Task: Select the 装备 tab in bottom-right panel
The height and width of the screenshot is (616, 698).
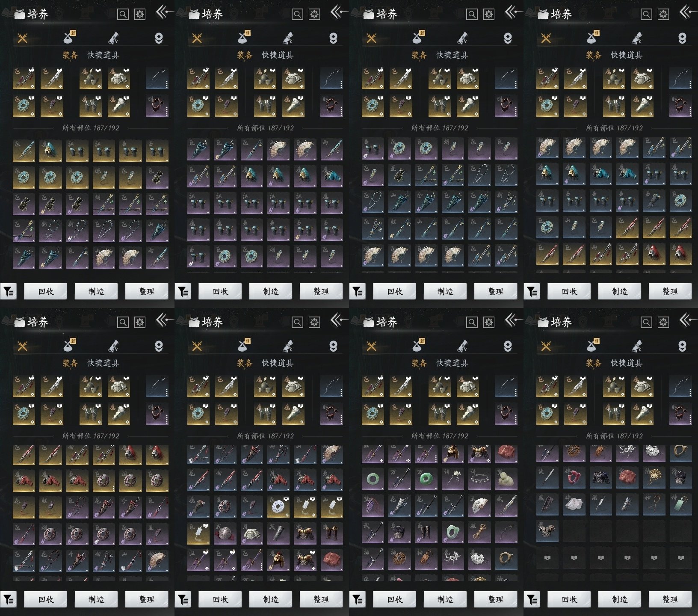Action: pos(593,363)
